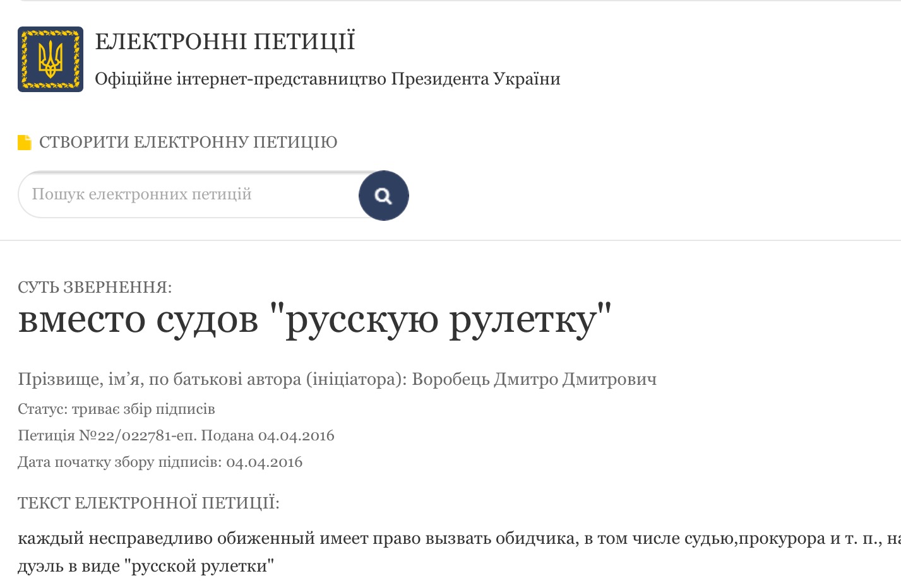The image size is (901, 588).
Task: Open СТВОРИТИ ЕЛЕКТРОННУ ПЕТИЦІЮ link
Action: coord(188,143)
